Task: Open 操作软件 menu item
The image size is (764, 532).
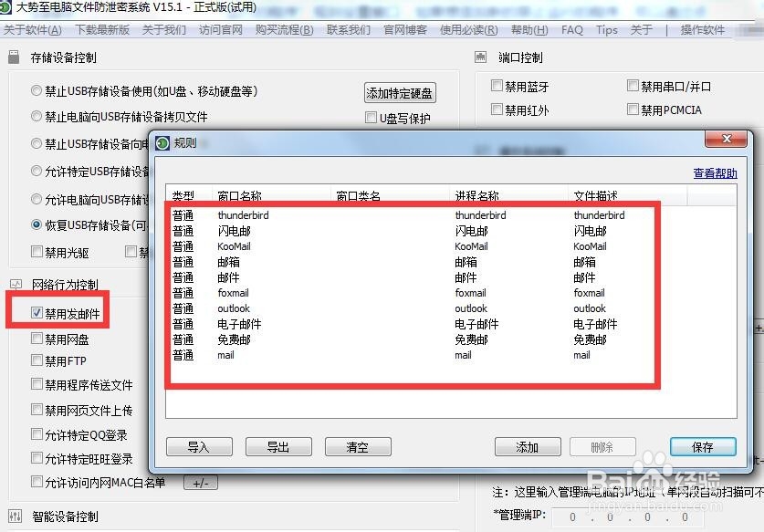Action: point(703,30)
